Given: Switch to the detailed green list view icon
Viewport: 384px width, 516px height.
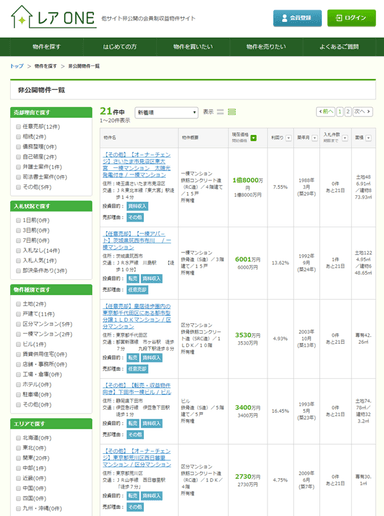Looking at the screenshot, I should click(232, 112).
